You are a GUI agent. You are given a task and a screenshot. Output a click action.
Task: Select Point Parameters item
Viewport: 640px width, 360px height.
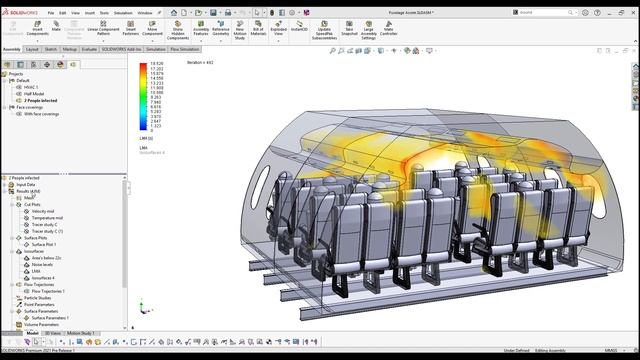tap(39, 304)
